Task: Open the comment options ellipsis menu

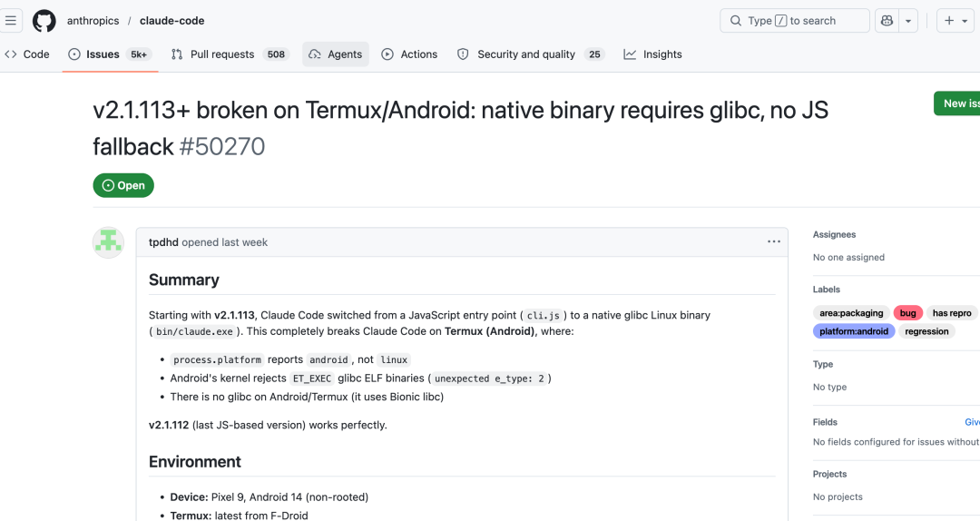Action: [774, 242]
